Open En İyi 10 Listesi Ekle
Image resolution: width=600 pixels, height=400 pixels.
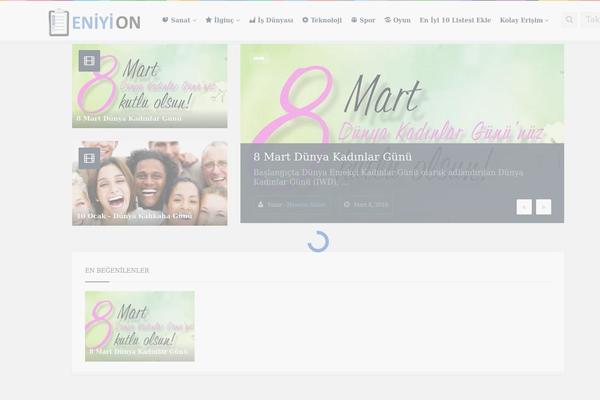[455, 20]
